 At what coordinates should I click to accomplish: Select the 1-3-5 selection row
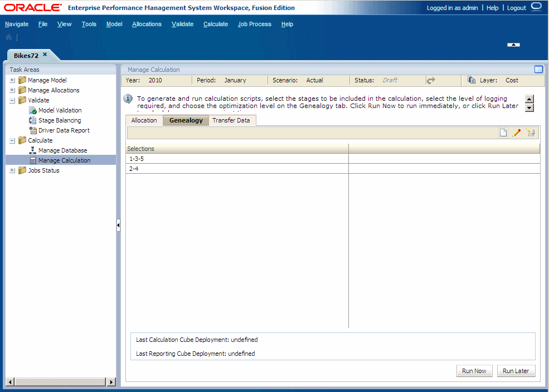(x=333, y=159)
